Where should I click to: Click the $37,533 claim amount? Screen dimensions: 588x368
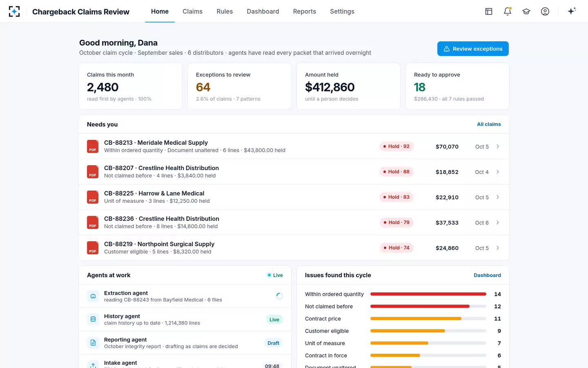coord(447,223)
